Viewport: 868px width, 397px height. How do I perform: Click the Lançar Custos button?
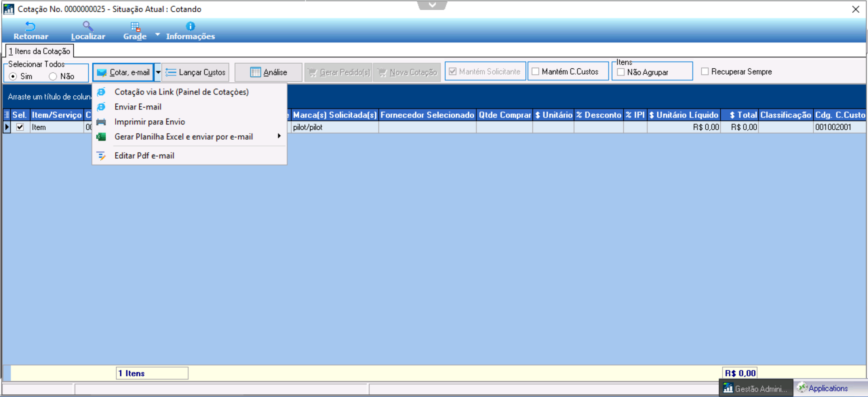click(x=195, y=72)
